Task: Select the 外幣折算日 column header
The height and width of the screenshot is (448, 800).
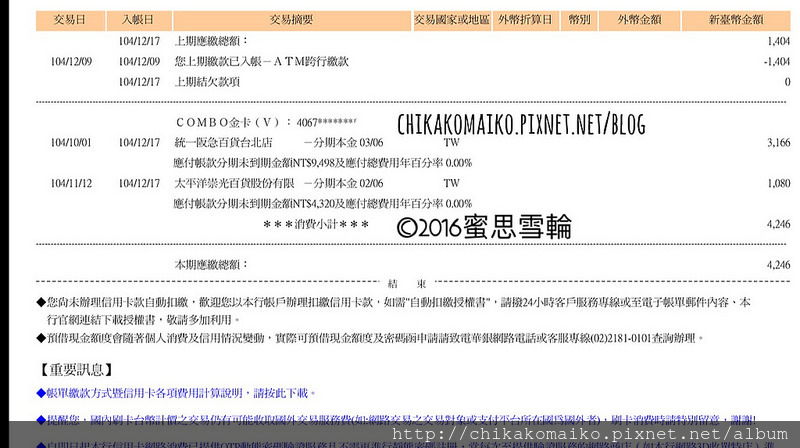Action: click(x=526, y=20)
